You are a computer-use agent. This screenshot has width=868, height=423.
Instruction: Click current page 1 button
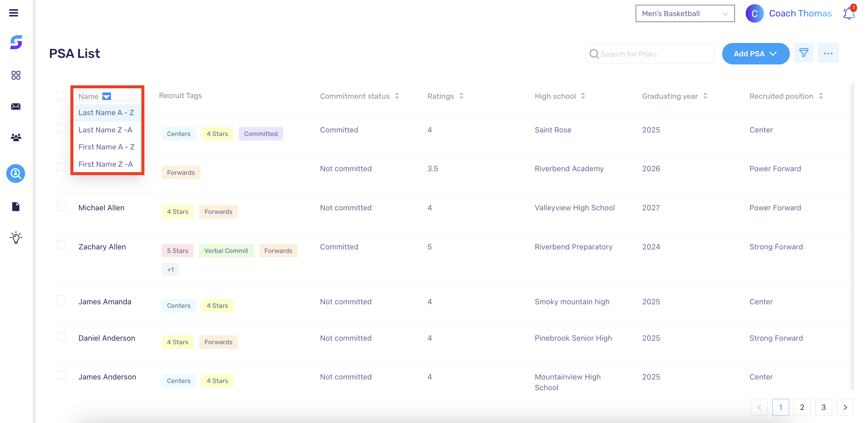pyautogui.click(x=780, y=407)
